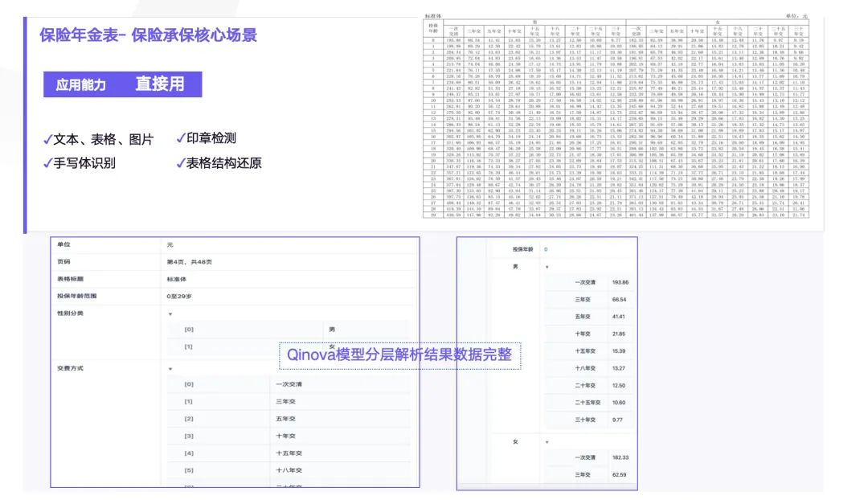Select the 单位 field row
Image resolution: width=868 pixels, height=500 pixels.
(x=235, y=244)
